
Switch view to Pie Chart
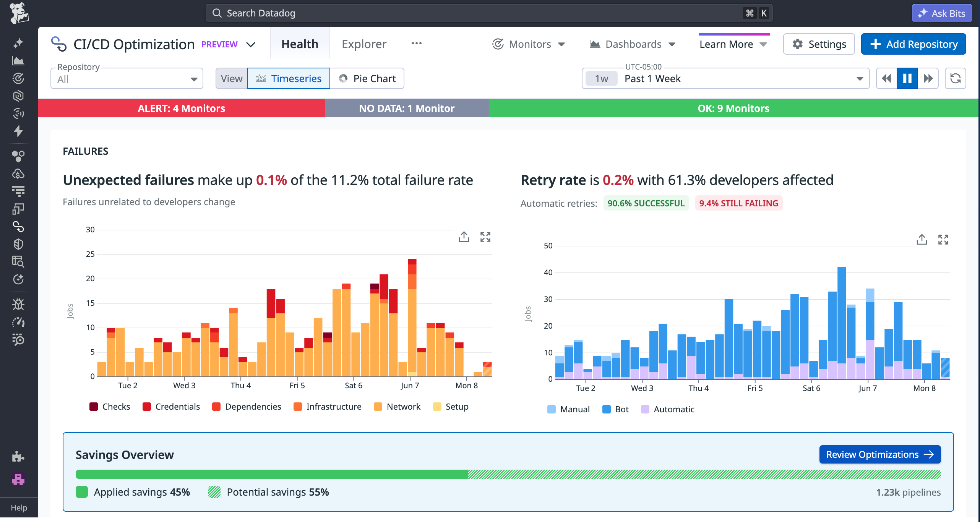tap(367, 78)
